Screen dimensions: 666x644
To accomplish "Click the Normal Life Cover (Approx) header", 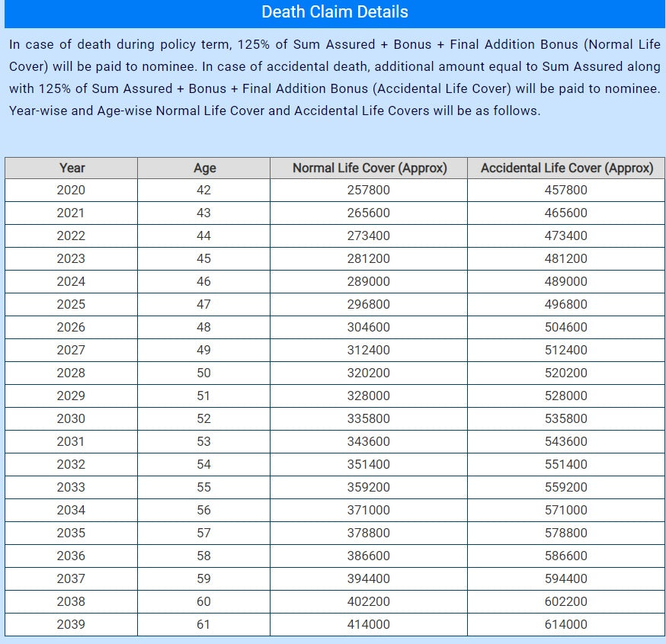I will [x=369, y=168].
